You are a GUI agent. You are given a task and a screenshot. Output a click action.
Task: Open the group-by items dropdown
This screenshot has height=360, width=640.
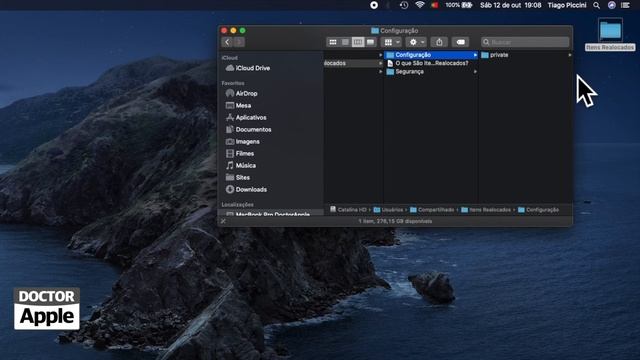coord(391,42)
